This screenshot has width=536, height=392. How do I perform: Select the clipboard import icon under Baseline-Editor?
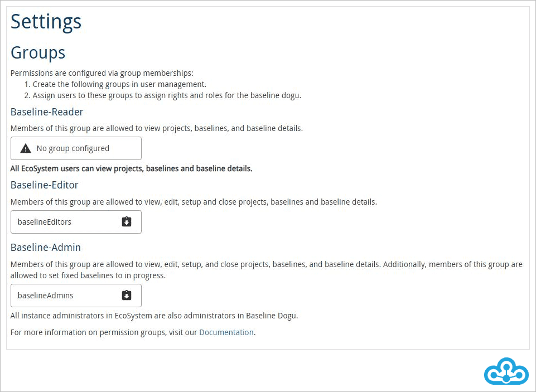click(127, 221)
